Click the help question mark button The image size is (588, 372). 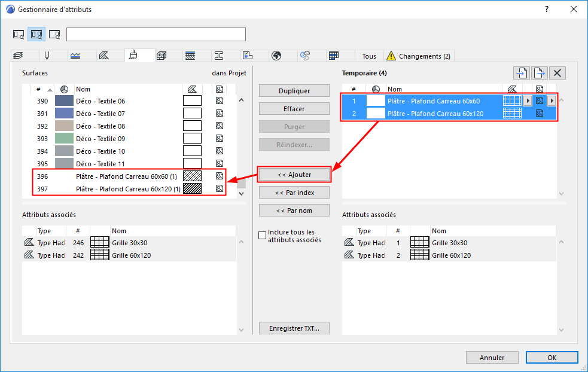[x=547, y=10]
